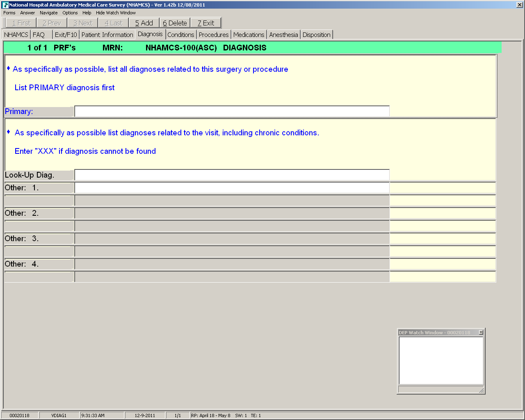Screen dimensions: 525x420
Task: Click 'Enter "XXX" if diagnosis cannot be found' text
Action: tap(85, 151)
